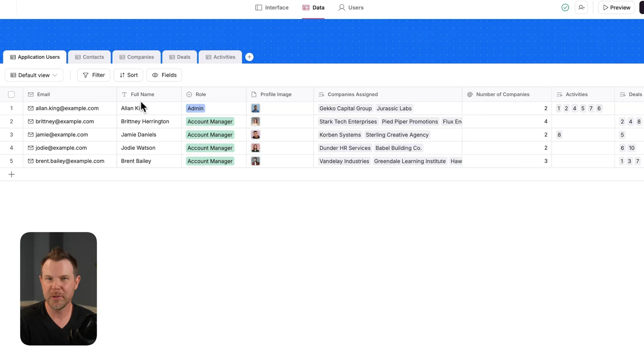Select the Brent Bailey name cell

pos(149,161)
